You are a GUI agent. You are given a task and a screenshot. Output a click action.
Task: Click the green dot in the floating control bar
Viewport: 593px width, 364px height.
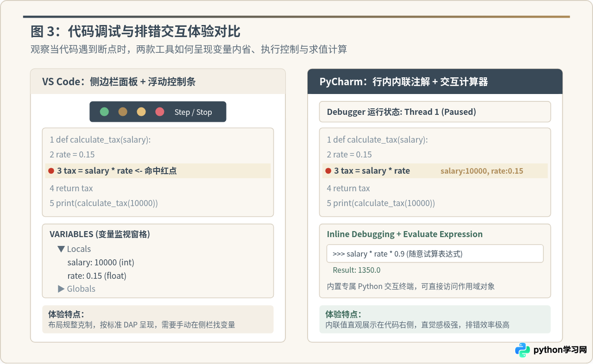(x=104, y=112)
